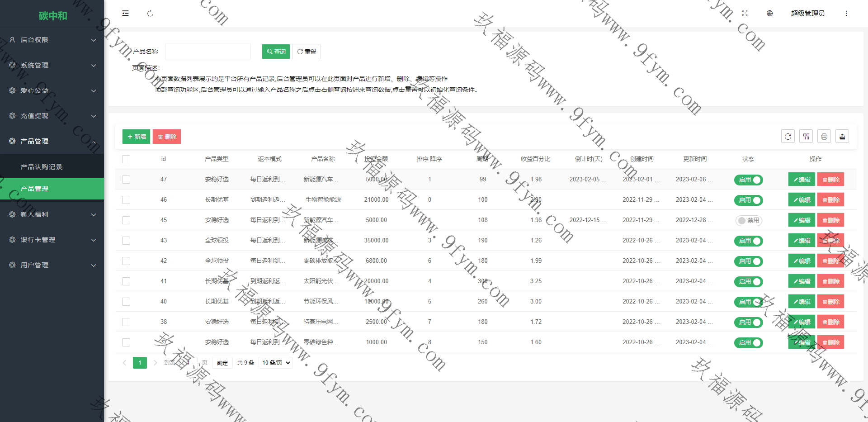Open the 用户管理 sidebar menu
This screenshot has width=868, height=422.
52,265
